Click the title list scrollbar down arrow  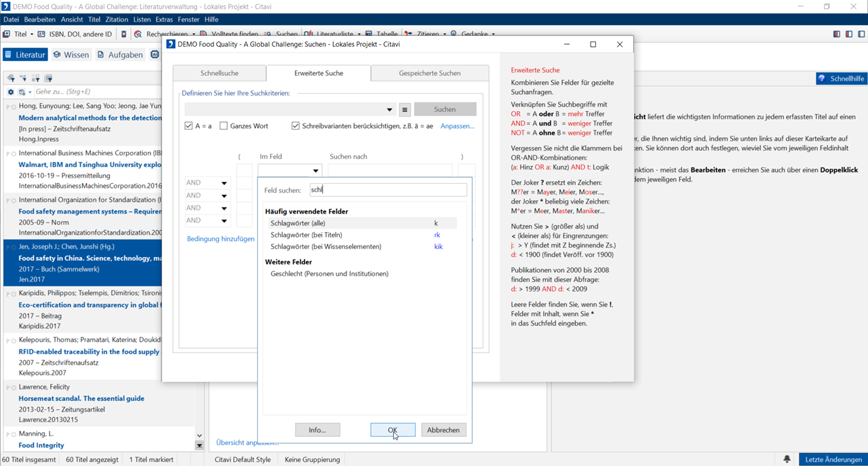click(x=199, y=436)
